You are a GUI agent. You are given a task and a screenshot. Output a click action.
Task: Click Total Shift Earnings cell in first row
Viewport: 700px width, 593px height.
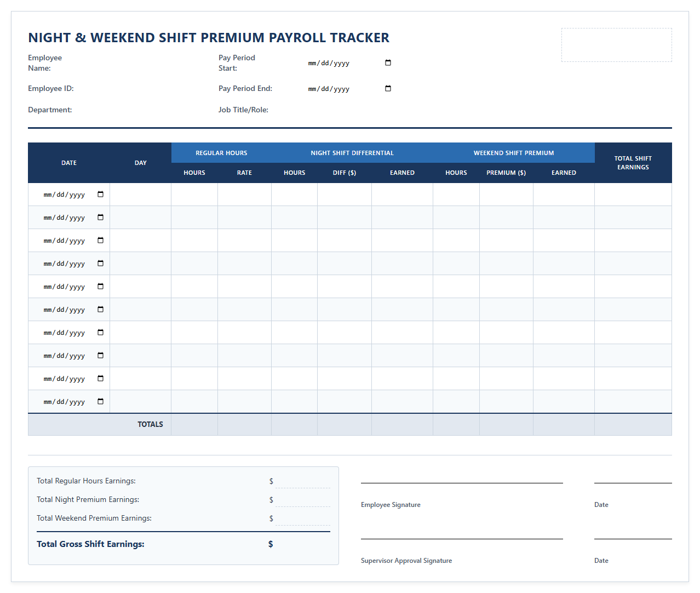coord(633,195)
